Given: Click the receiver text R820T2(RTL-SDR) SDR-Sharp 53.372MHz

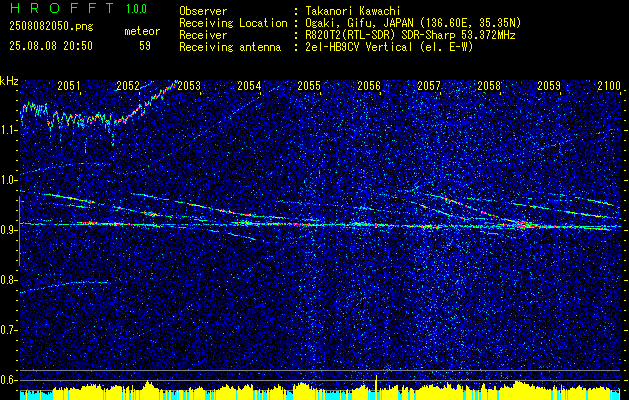Looking at the screenshot, I should 410,35.
